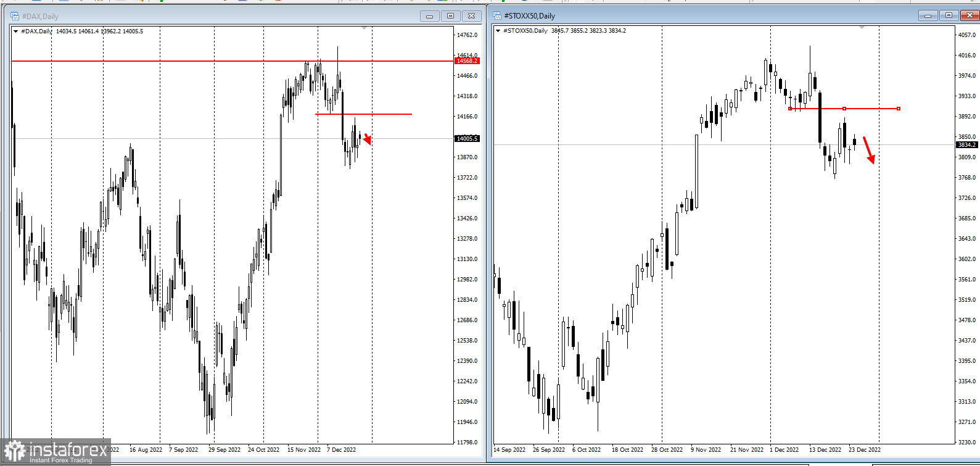Click DAX OHLC values 14034.5 14061.4
This screenshot has width=980, height=466.
(77, 31)
